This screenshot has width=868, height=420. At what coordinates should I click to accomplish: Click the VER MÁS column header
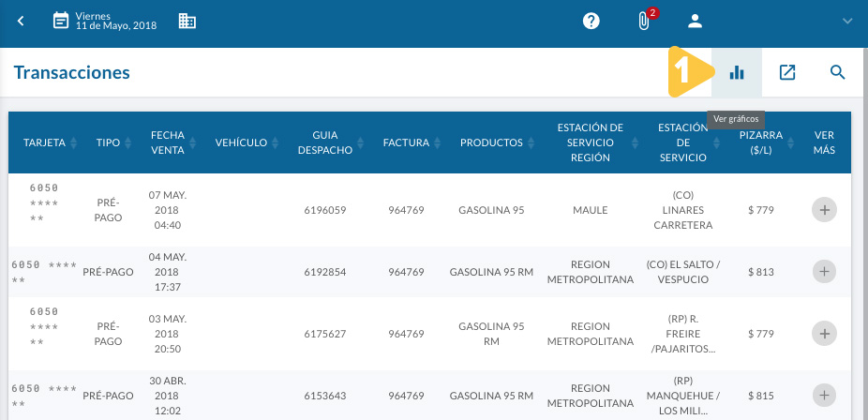pyautogui.click(x=824, y=142)
